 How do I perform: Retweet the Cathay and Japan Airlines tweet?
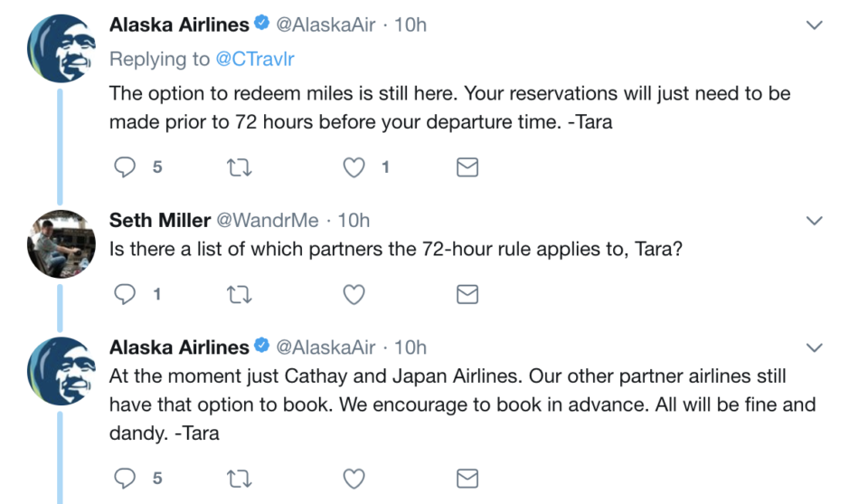240,479
